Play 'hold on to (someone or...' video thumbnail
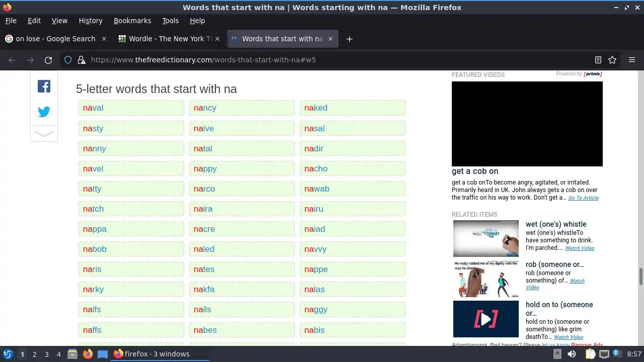Viewport: 644px width, 362px height. point(486,319)
